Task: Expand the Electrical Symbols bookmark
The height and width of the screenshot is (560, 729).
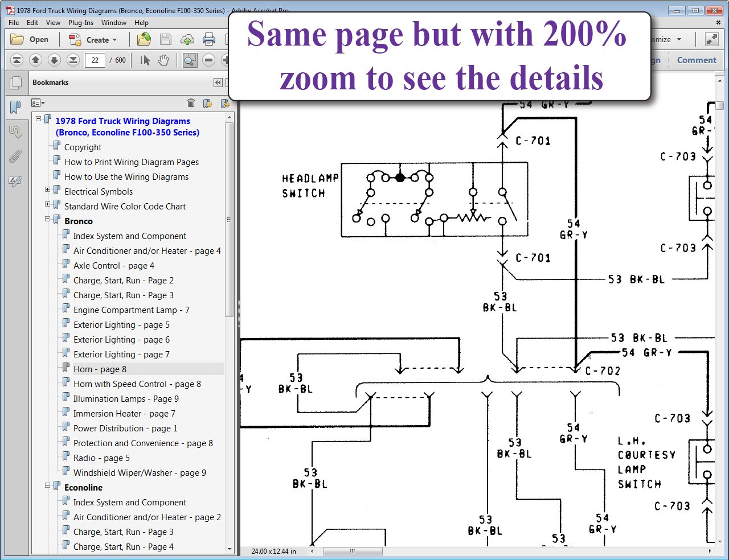Action: [48, 190]
